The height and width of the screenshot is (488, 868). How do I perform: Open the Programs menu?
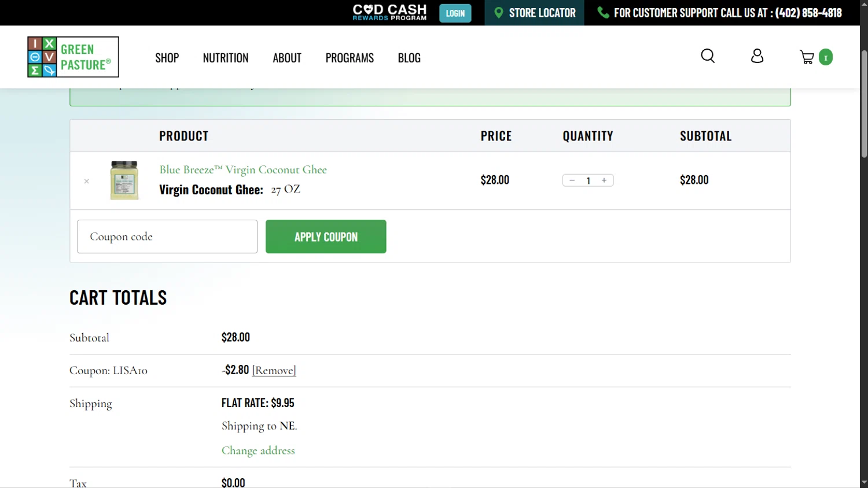click(x=350, y=58)
